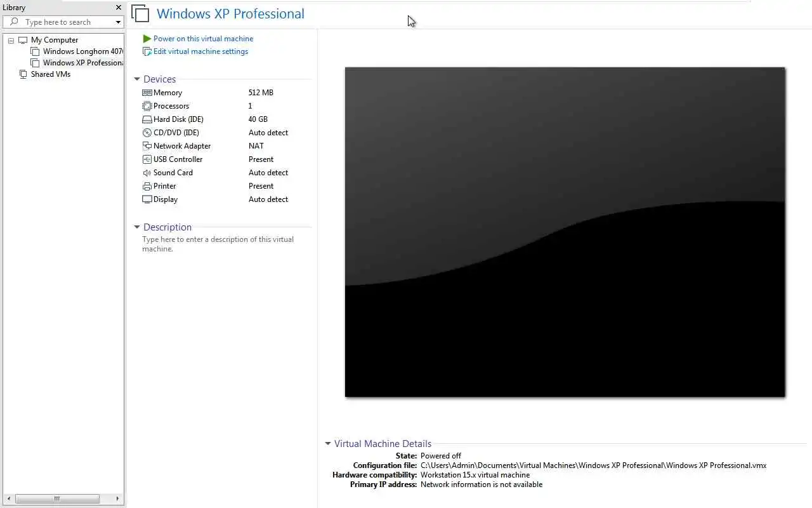Select the My Computer tree item
The width and height of the screenshot is (812, 508).
tap(55, 40)
